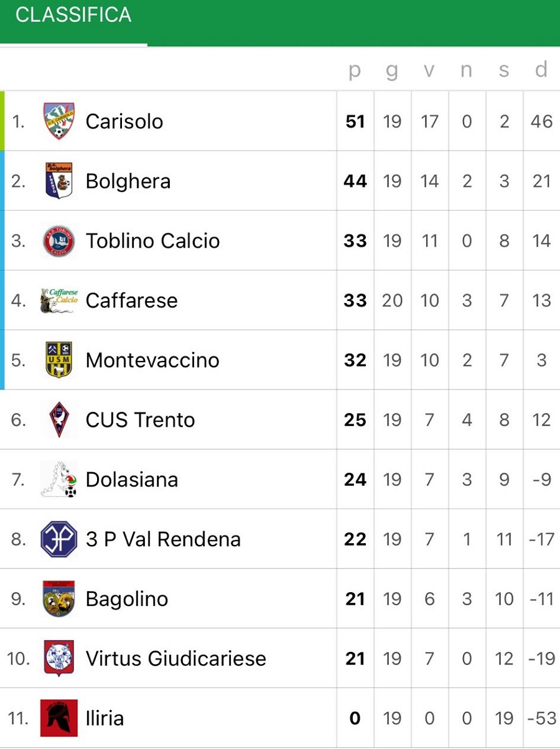
Task: Tap the 3 P Val Rendena hexagon badge
Action: 59,539
